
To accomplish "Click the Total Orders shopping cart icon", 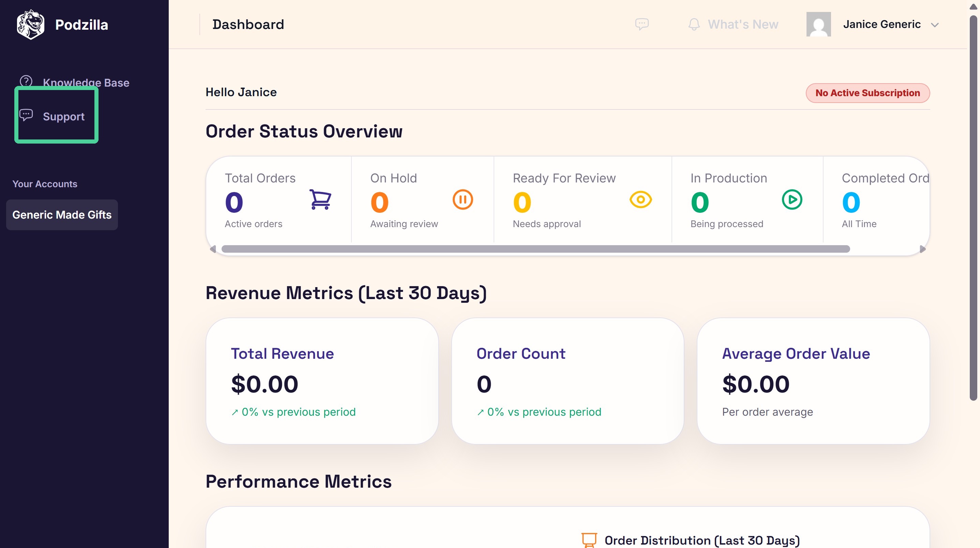I will [320, 199].
